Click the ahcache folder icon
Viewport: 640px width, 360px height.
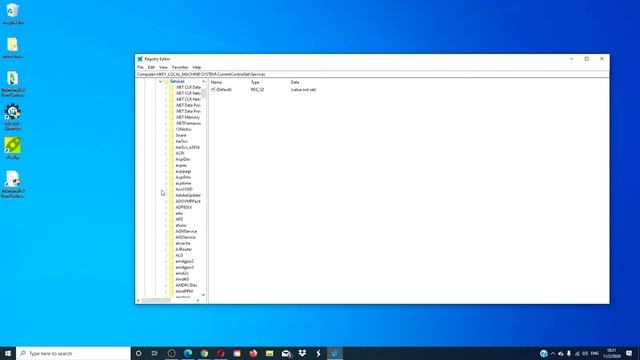[x=171, y=243]
